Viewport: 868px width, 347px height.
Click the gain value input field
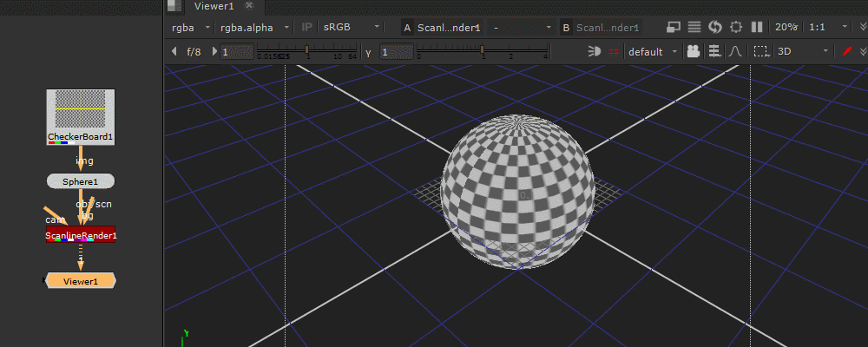237,52
